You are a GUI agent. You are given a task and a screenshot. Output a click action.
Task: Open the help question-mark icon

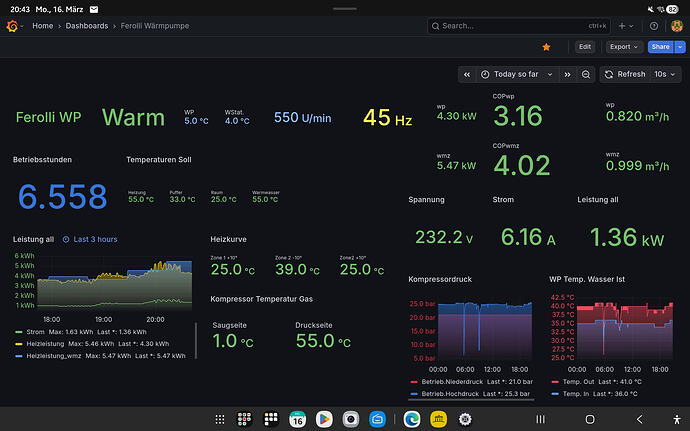pyautogui.click(x=654, y=26)
